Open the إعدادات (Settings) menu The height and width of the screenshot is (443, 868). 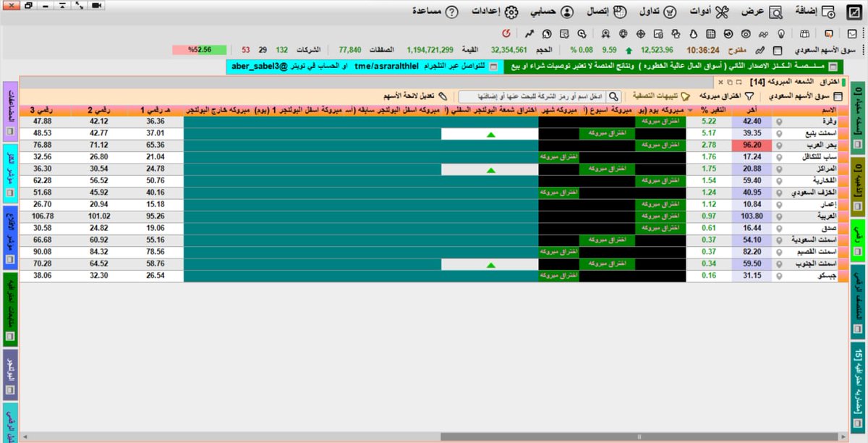click(x=495, y=12)
